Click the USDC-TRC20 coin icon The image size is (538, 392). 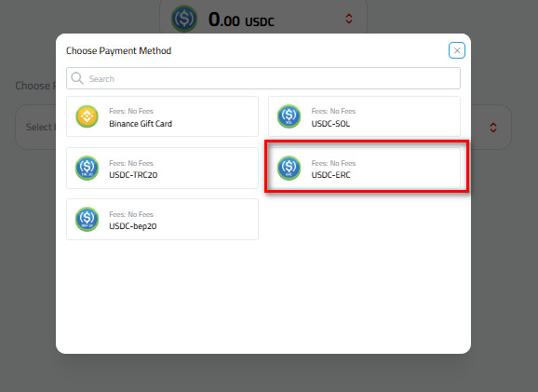coord(87,168)
